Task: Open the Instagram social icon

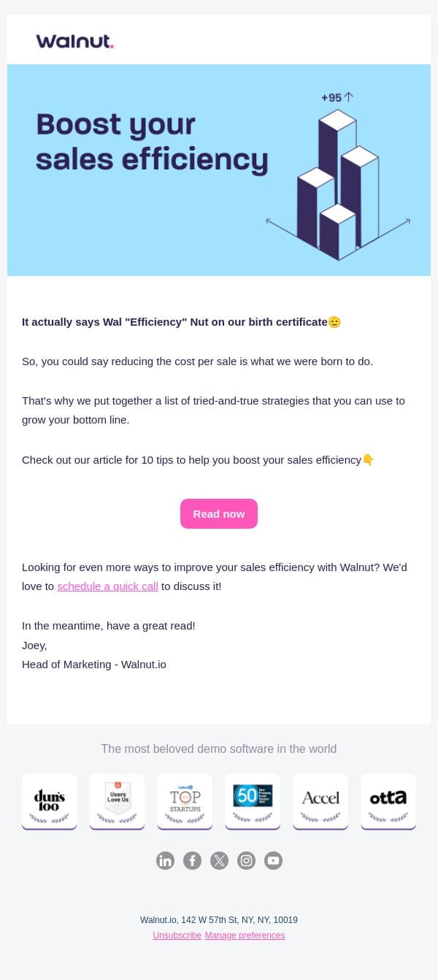Action: coord(246,860)
